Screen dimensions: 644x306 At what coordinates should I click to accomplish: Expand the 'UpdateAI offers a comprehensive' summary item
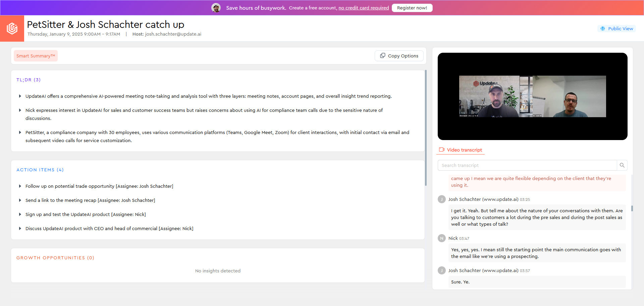click(x=20, y=96)
